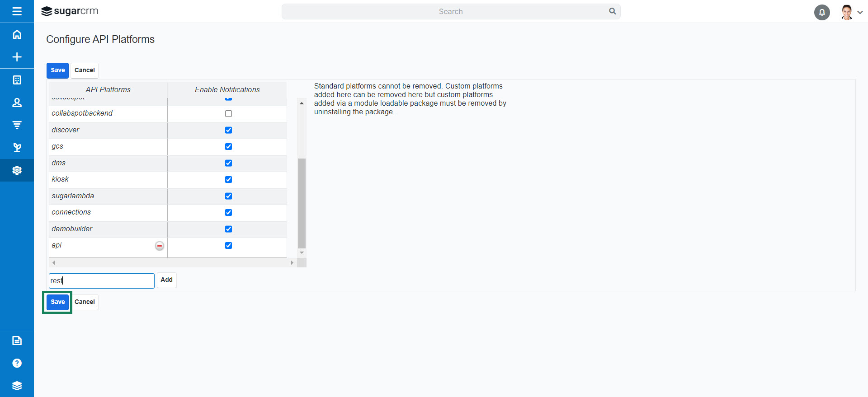
Task: Uncheck notifications for discover platform
Action: [x=228, y=130]
